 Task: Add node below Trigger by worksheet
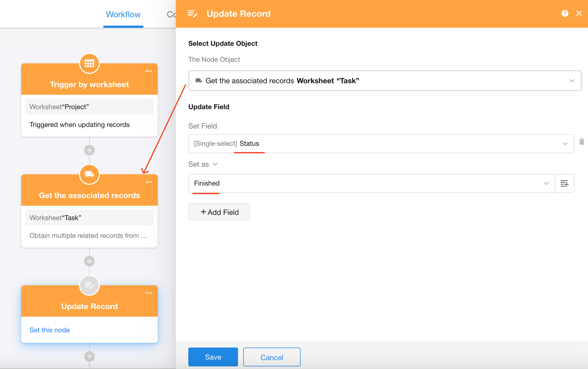click(x=89, y=150)
